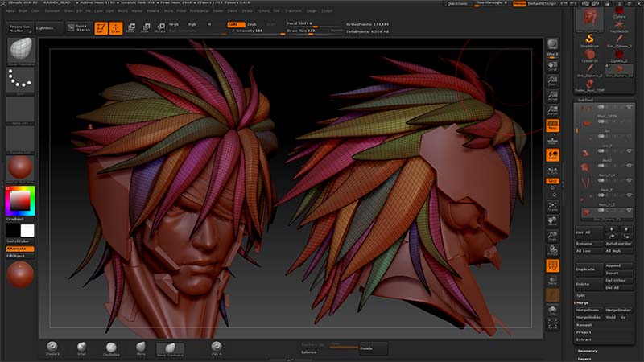This screenshot has height=362, width=644.
Task: Select the Pen A brush in bottom shelf
Action: (x=217, y=348)
